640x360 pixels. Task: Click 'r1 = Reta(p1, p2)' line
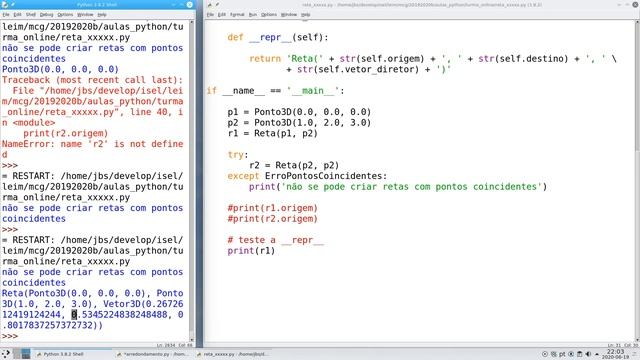coord(273,133)
